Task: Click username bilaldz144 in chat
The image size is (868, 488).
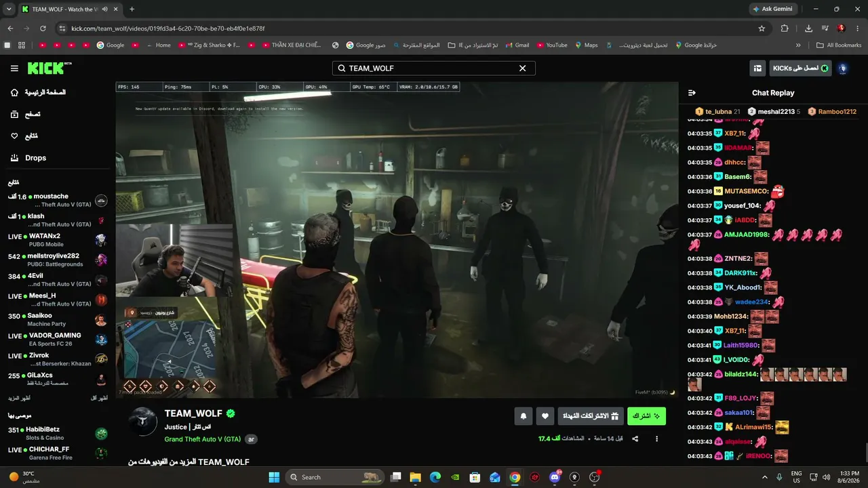Action: [741, 374]
